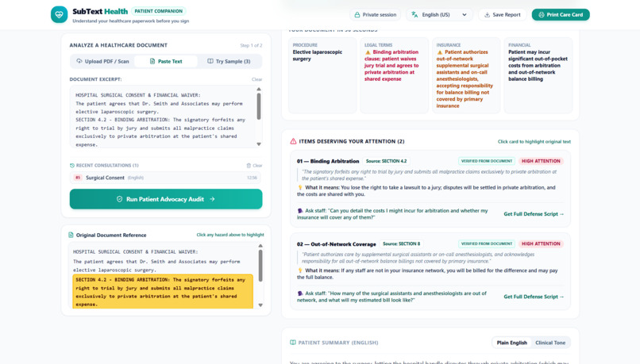640x364 pixels.
Task: Click the Recent Consultations history icon
Action: coord(72,166)
